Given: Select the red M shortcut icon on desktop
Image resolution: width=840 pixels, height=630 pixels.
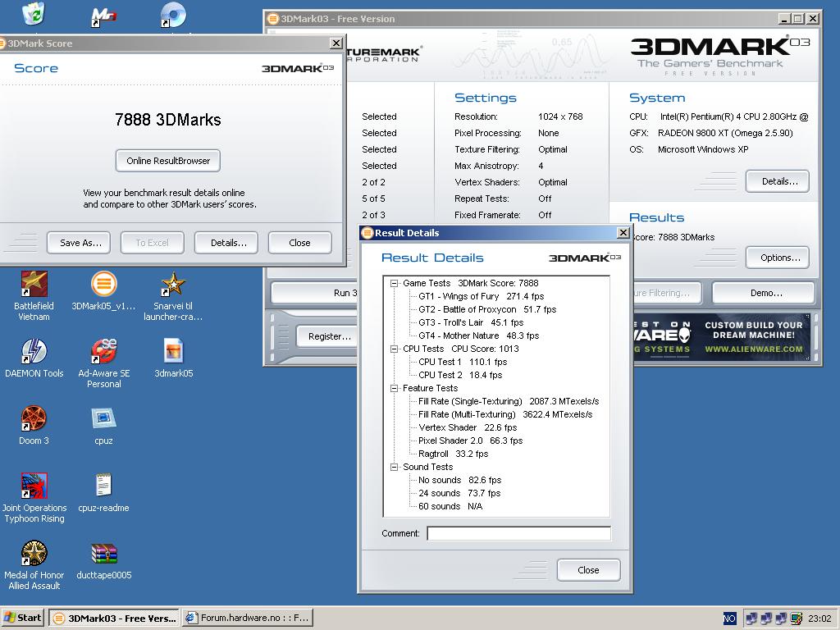Looking at the screenshot, I should (103, 16).
